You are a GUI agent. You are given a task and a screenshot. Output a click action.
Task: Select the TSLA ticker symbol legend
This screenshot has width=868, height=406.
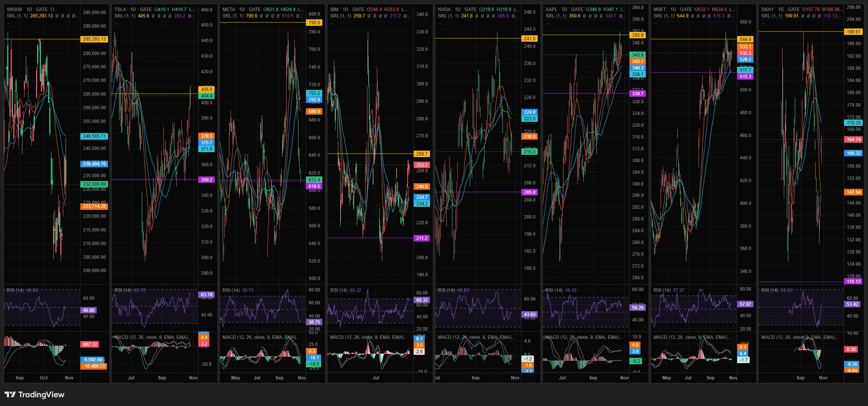(120, 9)
